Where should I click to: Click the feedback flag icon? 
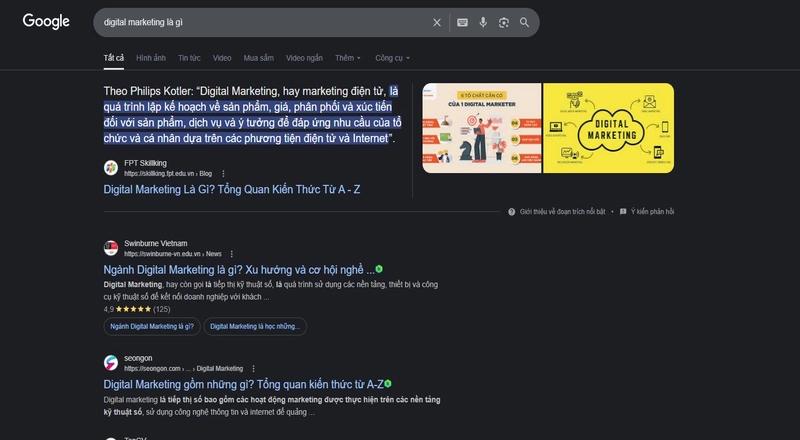623,211
